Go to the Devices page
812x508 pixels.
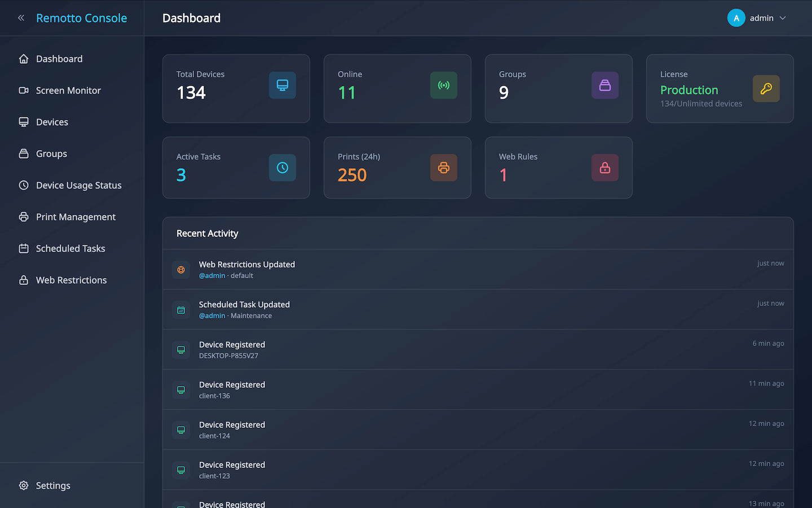pyautogui.click(x=52, y=122)
